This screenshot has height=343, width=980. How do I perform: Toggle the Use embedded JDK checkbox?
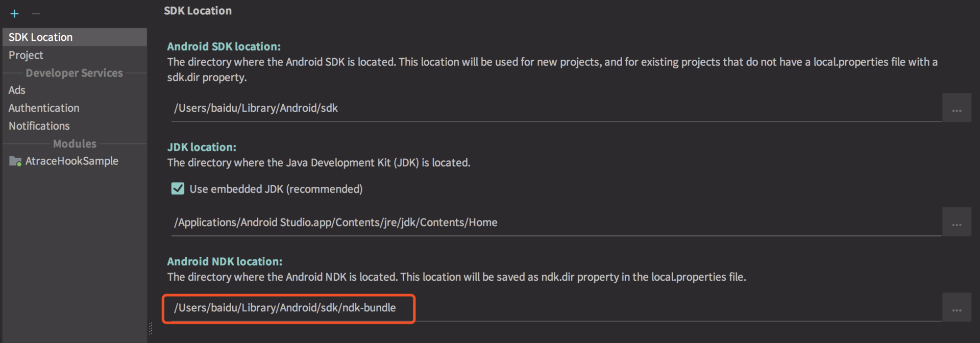[x=178, y=189]
